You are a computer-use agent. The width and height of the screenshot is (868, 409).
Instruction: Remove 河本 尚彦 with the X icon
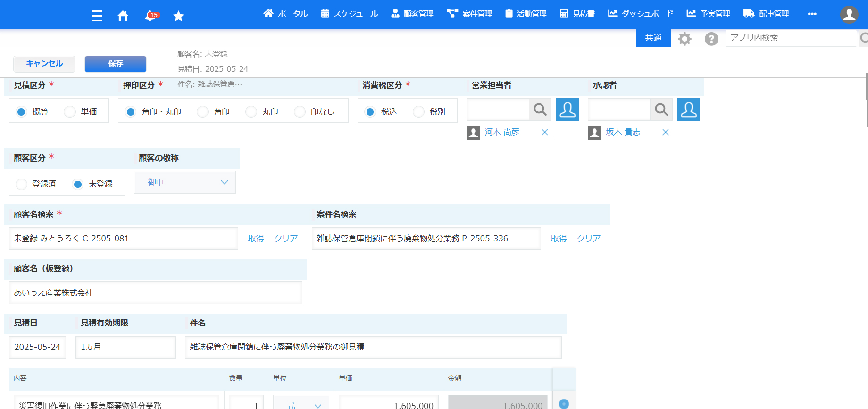[x=545, y=132]
